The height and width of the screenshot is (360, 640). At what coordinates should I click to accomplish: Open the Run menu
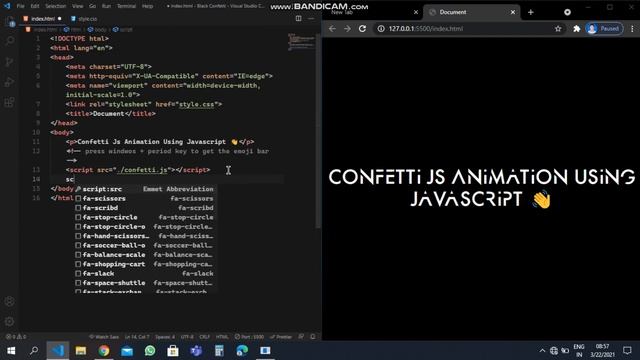click(x=106, y=6)
